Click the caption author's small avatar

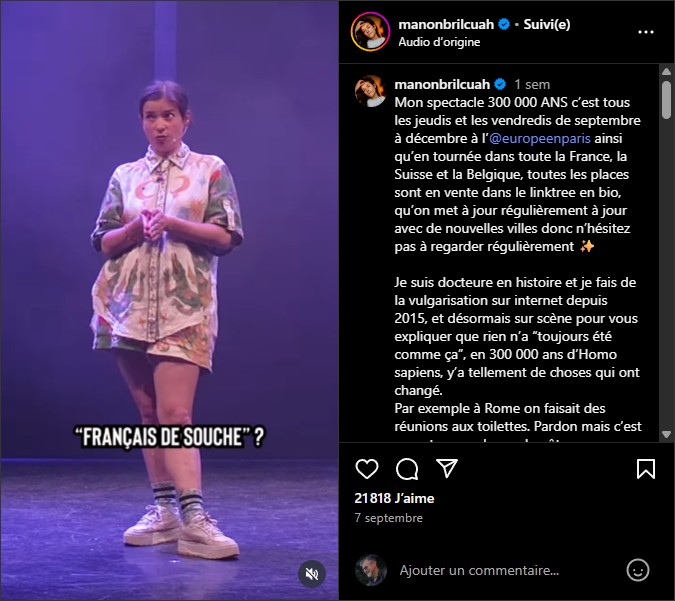click(370, 91)
